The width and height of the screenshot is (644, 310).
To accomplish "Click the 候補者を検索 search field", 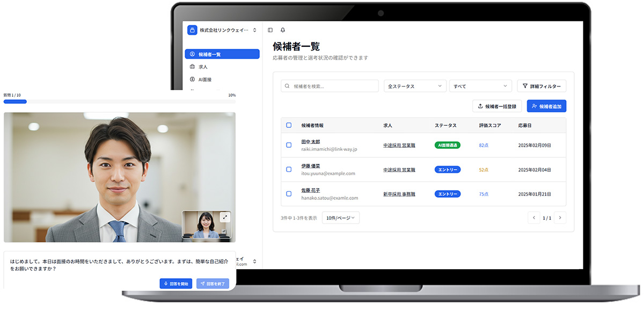I will click(328, 85).
